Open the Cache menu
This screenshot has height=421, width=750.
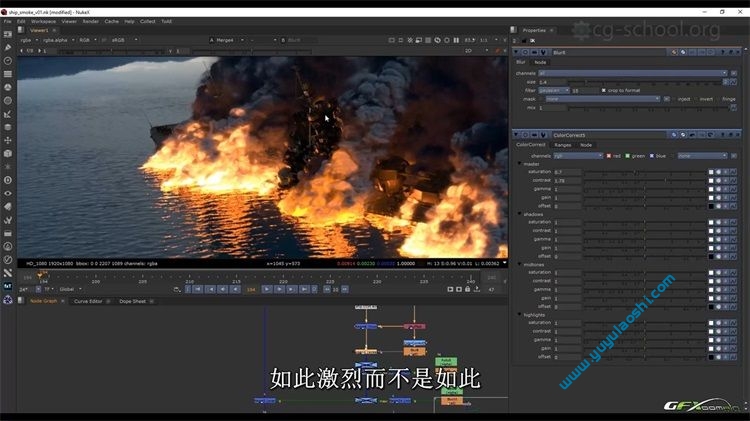[x=111, y=22]
